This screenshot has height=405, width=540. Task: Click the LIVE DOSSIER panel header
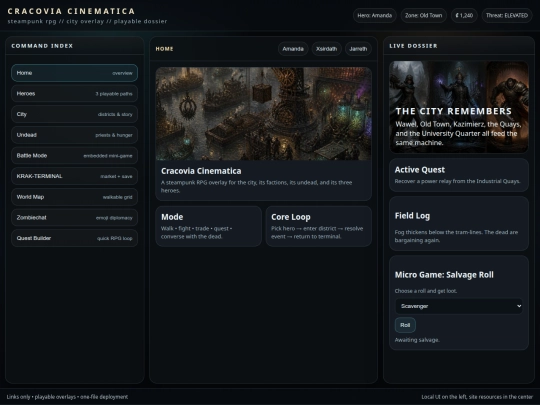point(413,46)
